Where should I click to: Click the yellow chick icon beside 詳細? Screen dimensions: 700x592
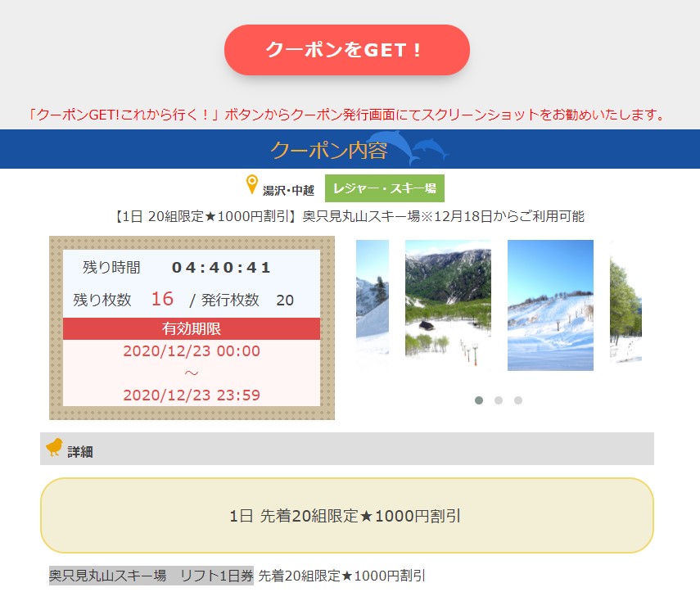point(55,447)
